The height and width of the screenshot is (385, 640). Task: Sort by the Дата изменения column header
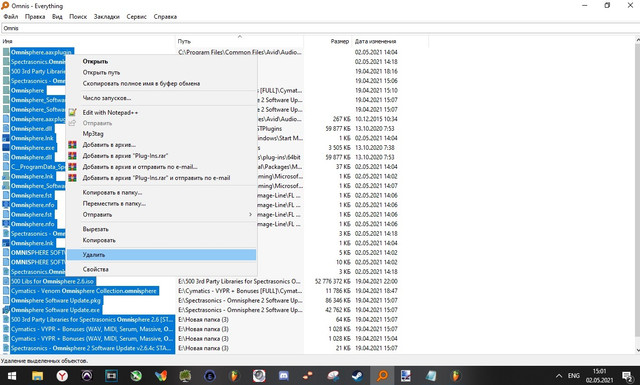390,41
